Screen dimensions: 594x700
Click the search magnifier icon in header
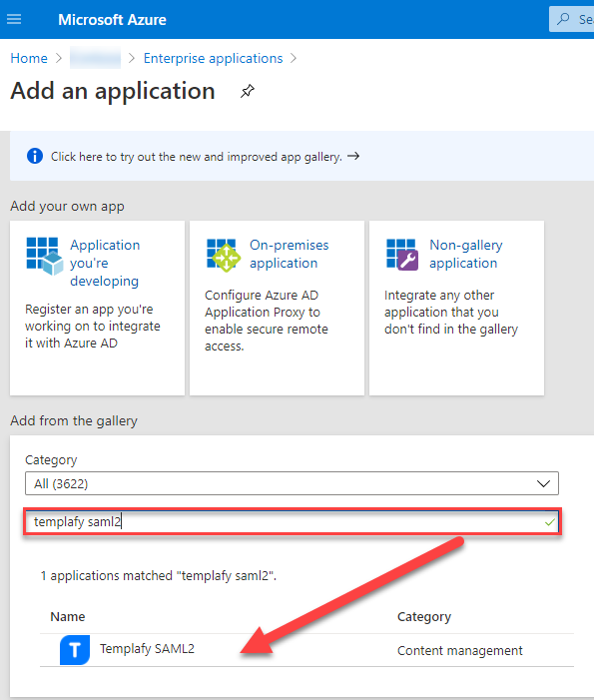(x=564, y=19)
